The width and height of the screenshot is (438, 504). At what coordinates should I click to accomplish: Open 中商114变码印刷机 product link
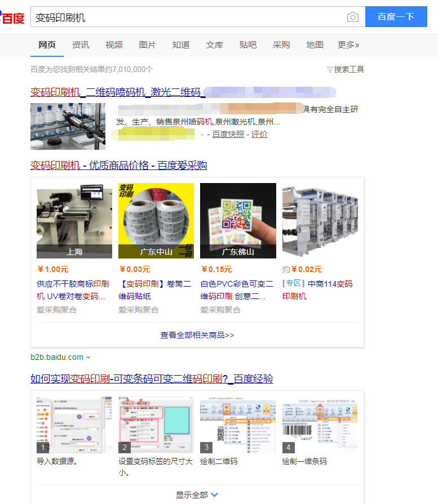(317, 290)
